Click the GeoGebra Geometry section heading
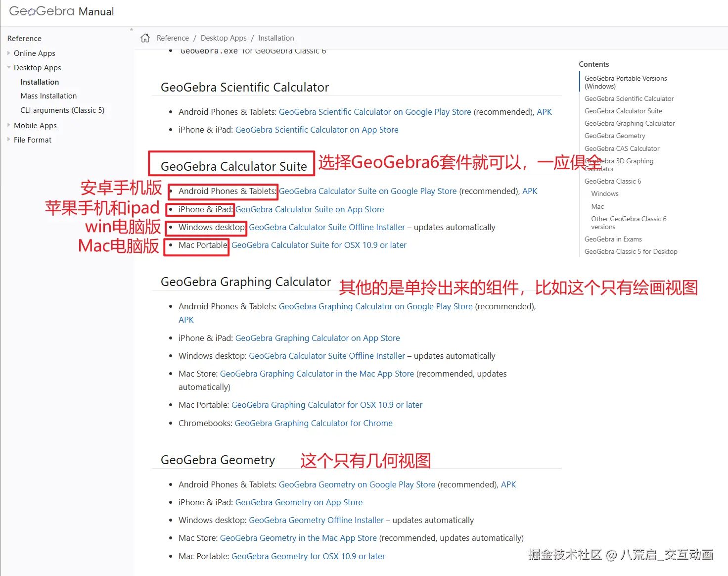The image size is (728, 576). 218,460
